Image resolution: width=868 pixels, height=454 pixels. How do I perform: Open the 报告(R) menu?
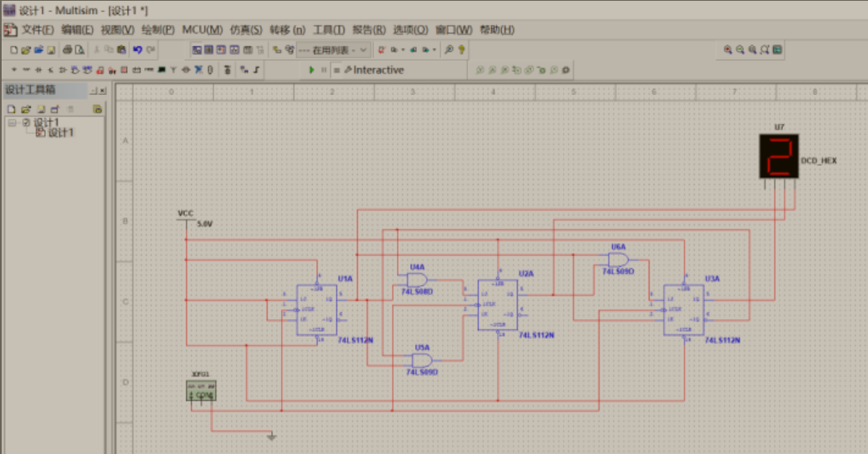(369, 30)
